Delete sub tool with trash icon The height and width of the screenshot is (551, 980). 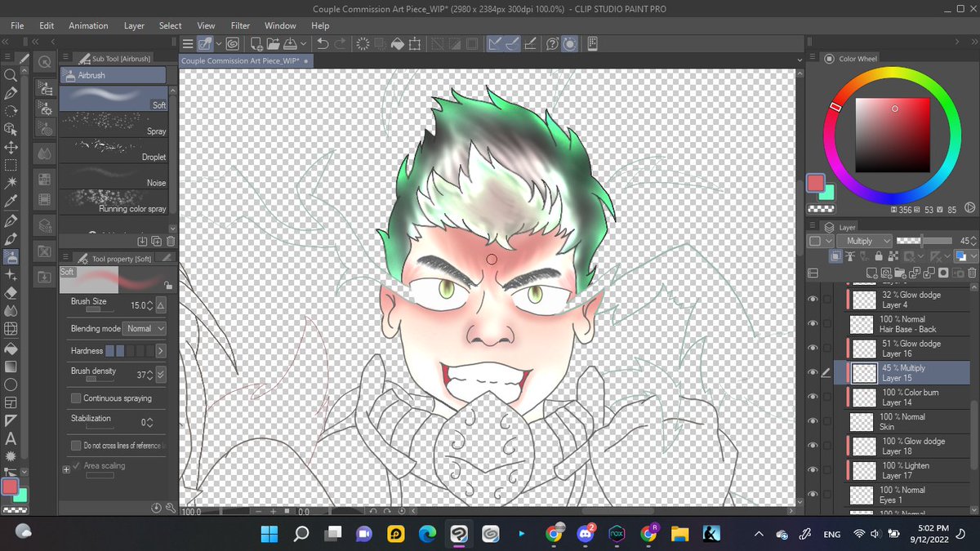pyautogui.click(x=170, y=241)
